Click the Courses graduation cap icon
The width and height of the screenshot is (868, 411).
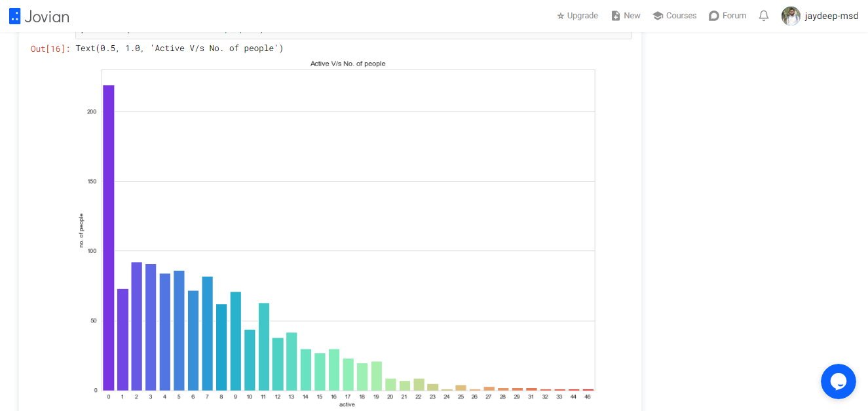pos(658,16)
